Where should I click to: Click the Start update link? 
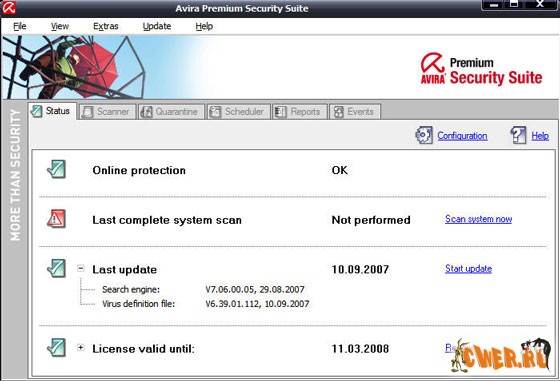click(469, 269)
